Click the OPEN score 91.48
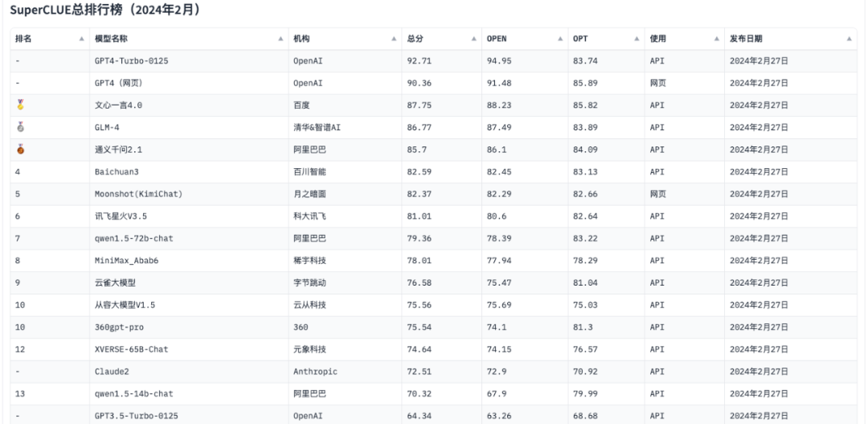The image size is (868, 424). pos(499,83)
